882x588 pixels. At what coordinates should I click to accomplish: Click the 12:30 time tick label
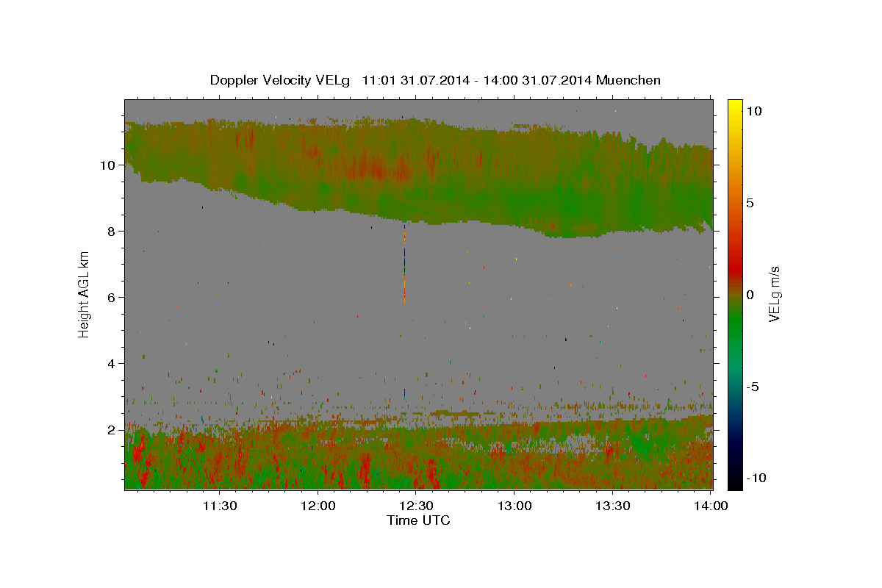pos(416,506)
